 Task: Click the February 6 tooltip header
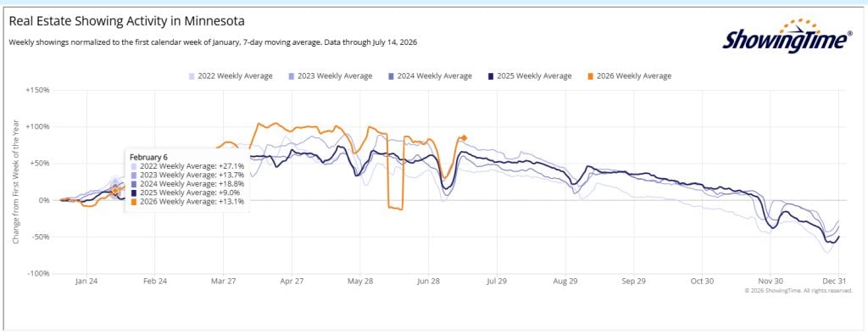click(147, 157)
